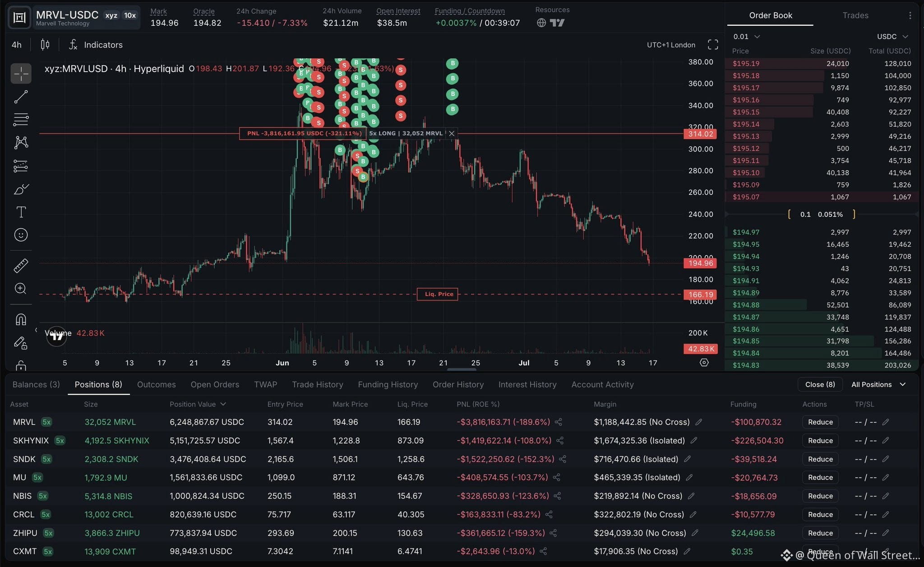The height and width of the screenshot is (567, 924).
Task: Open the Outcomes tab
Action: pos(157,384)
